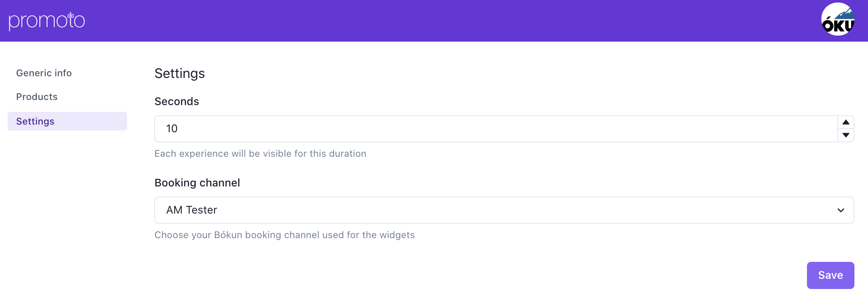Click the promoto logo in header

click(47, 21)
